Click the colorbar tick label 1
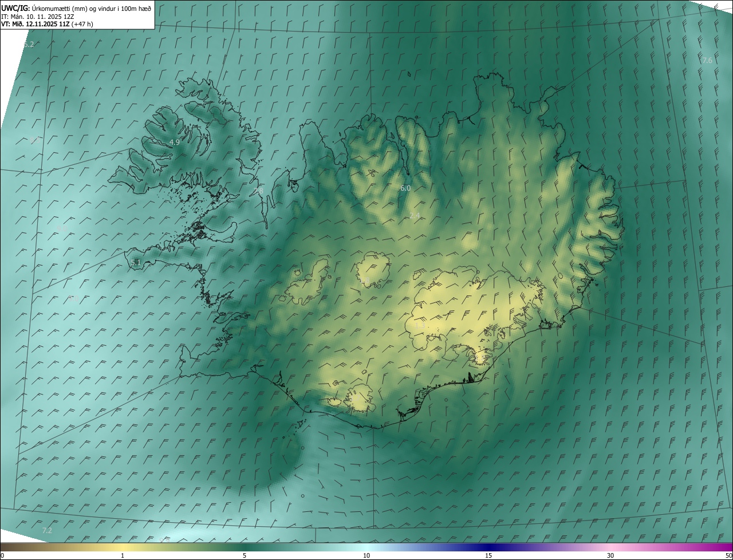Image resolution: width=733 pixels, height=560 pixels. tap(123, 556)
